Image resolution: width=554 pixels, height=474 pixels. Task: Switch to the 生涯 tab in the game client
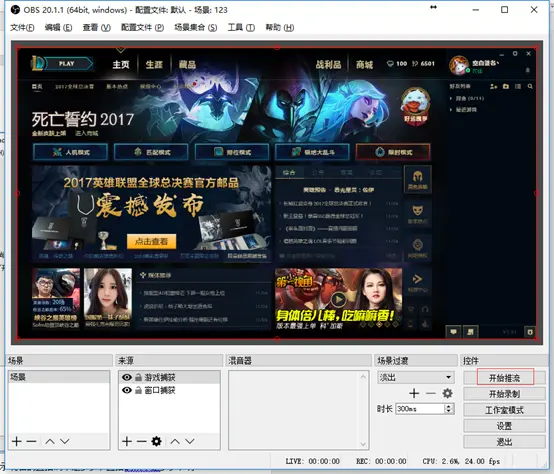pos(154,65)
